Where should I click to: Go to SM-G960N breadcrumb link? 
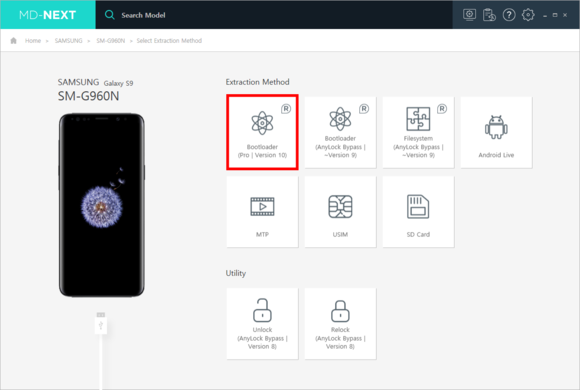coord(111,41)
